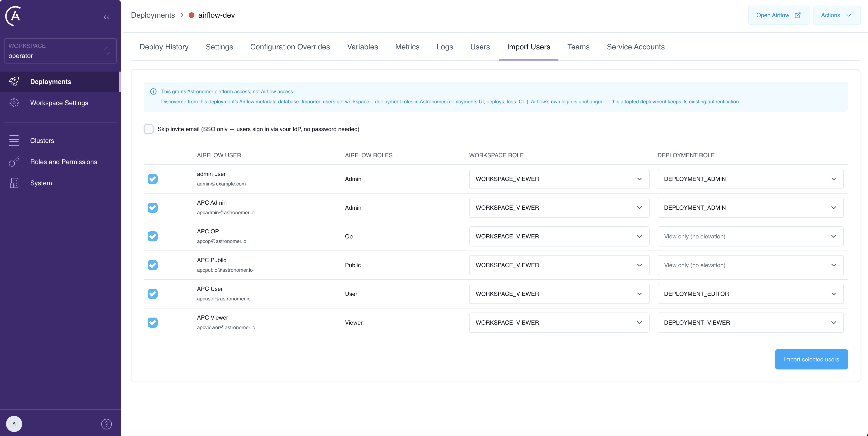Click admin@example.com email text
The width and height of the screenshot is (868, 436).
pos(221,184)
